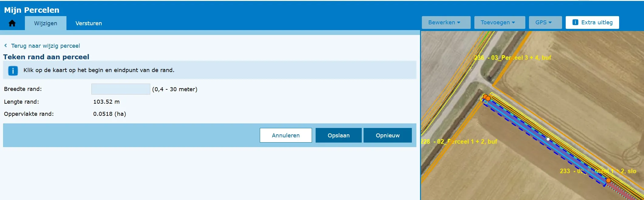Screen dimensions: 644x200
Task: Cancel with the Annuleren button
Action: (x=286, y=135)
